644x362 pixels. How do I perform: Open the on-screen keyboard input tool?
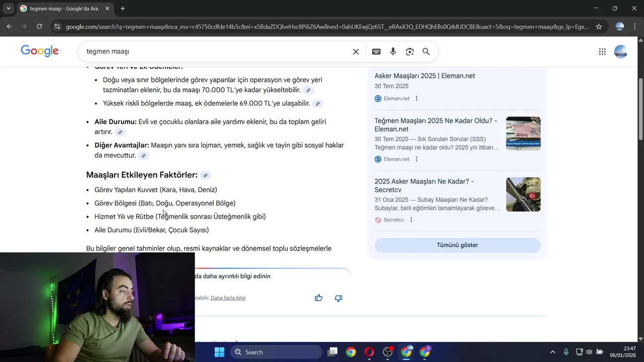click(376, 51)
